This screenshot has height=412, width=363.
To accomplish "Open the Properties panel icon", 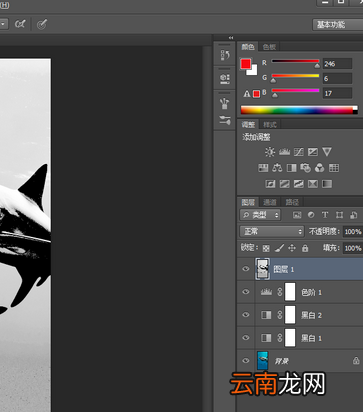I will 225,79.
